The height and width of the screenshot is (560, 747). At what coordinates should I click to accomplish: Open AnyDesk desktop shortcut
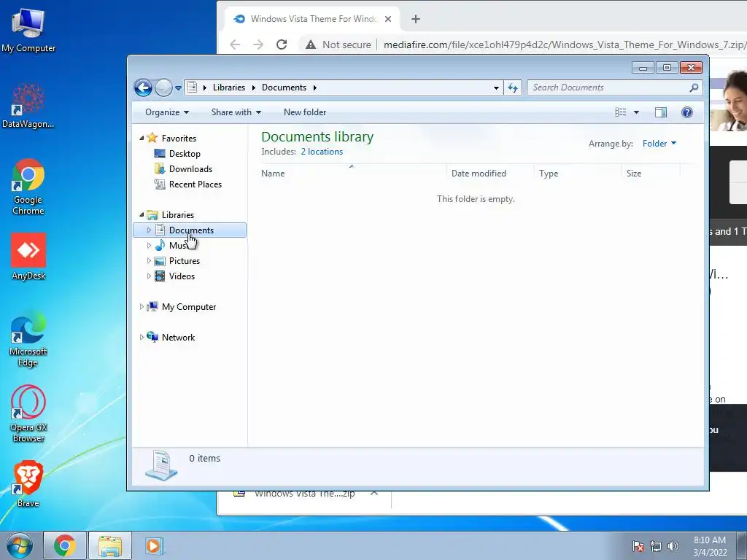[28, 256]
